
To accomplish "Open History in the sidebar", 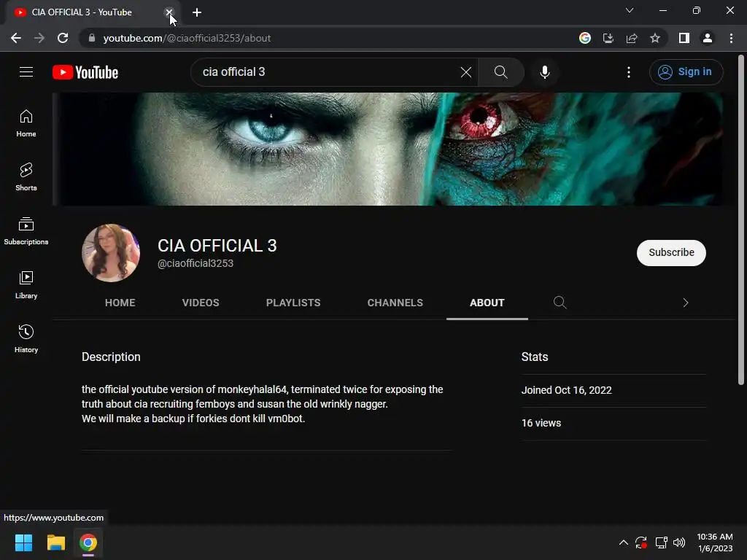I will tap(26, 338).
